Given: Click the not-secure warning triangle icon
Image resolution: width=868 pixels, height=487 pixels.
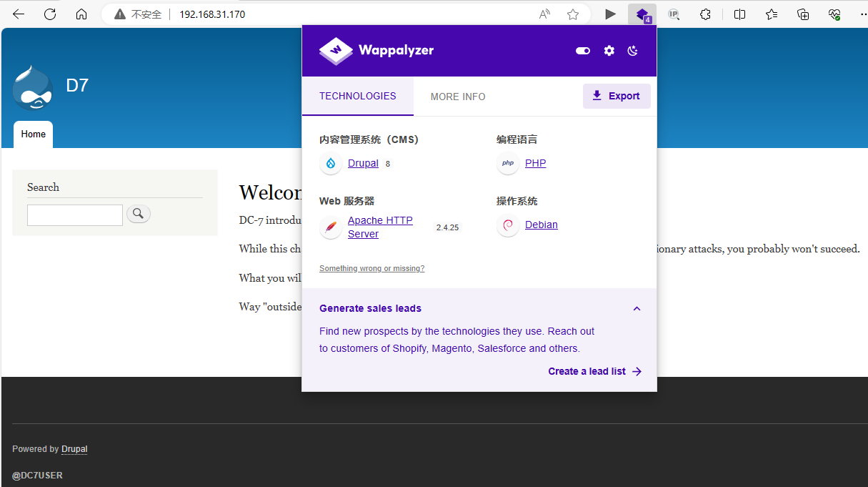Looking at the screenshot, I should click(x=119, y=14).
